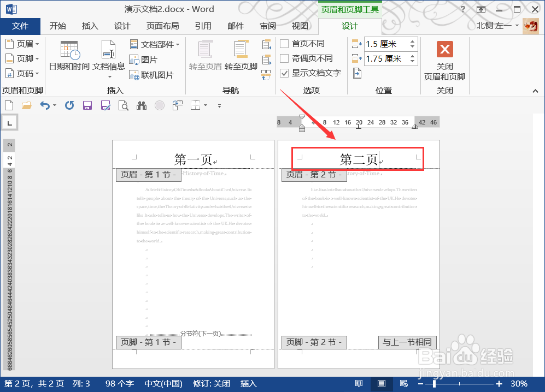The image size is (545, 392).
Task: Click 修订:关闭 in the status bar
Action: 211,383
